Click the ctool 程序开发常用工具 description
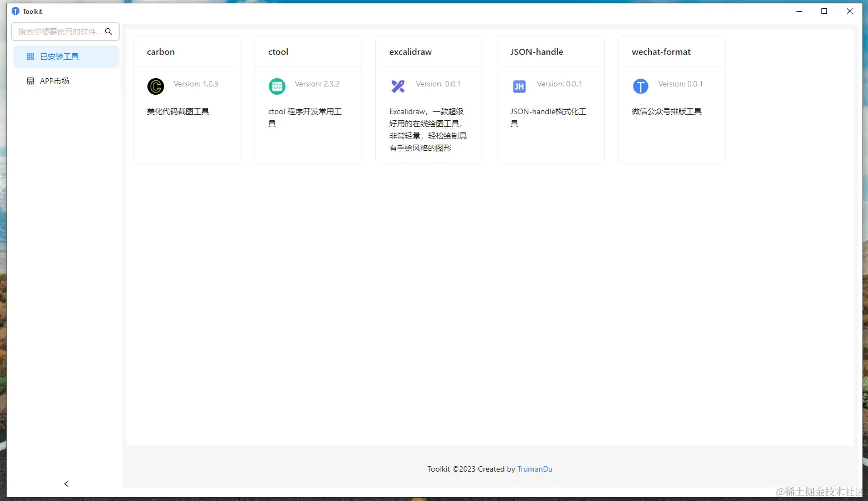 coord(305,117)
